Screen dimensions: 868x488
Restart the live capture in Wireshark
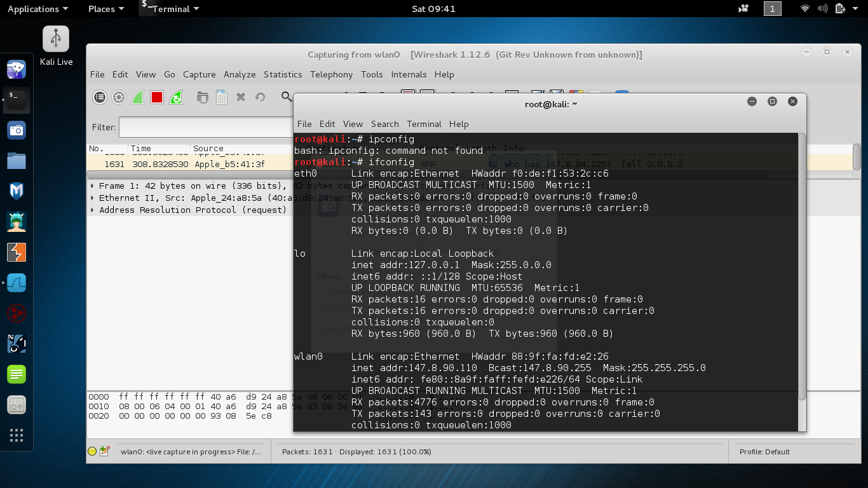176,97
